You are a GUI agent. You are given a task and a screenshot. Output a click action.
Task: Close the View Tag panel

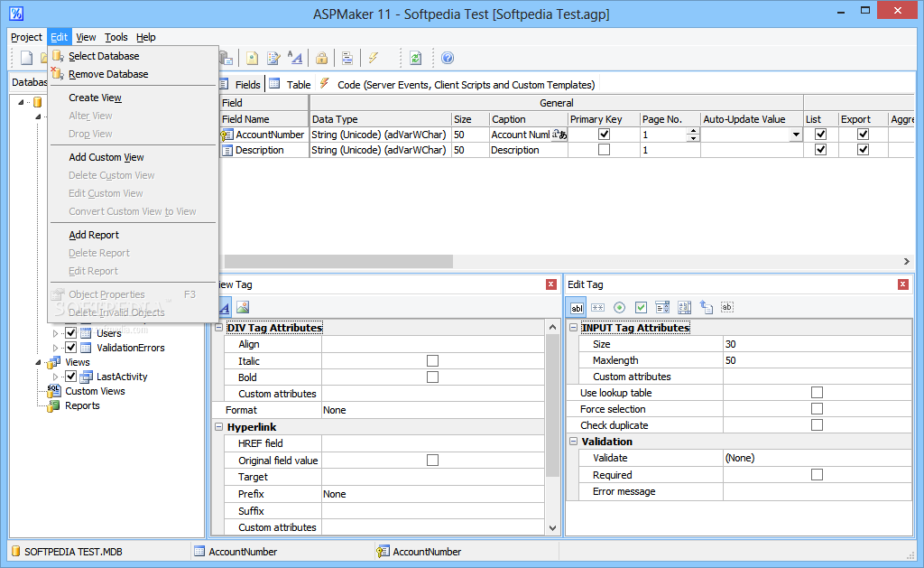551,284
